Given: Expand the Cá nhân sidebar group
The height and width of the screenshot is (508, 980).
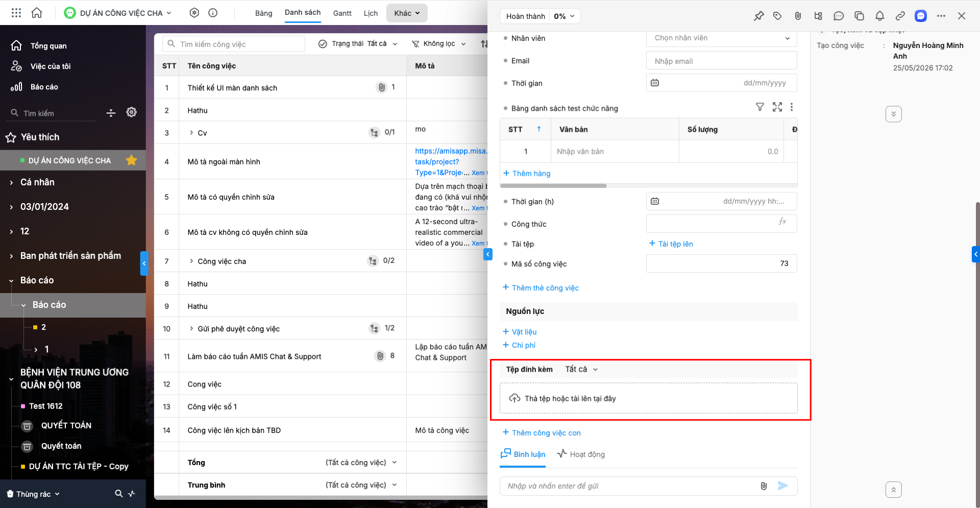Looking at the screenshot, I should pyautogui.click(x=11, y=182).
